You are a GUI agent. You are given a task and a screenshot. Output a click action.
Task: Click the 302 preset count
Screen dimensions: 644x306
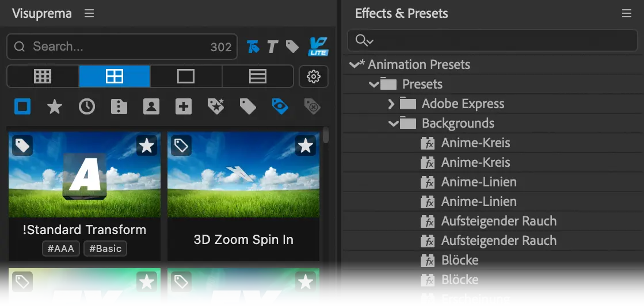coord(221,47)
